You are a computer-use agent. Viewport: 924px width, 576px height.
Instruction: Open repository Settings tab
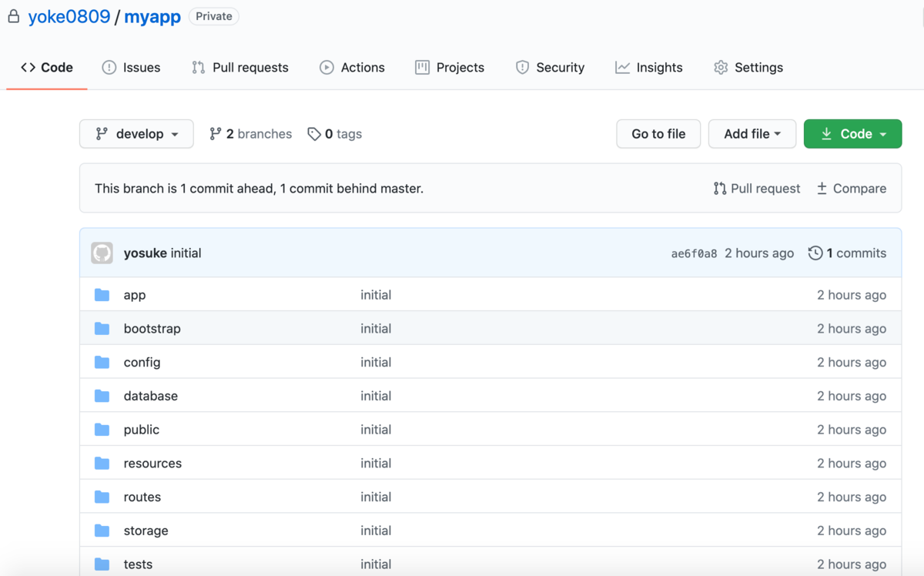click(x=748, y=68)
